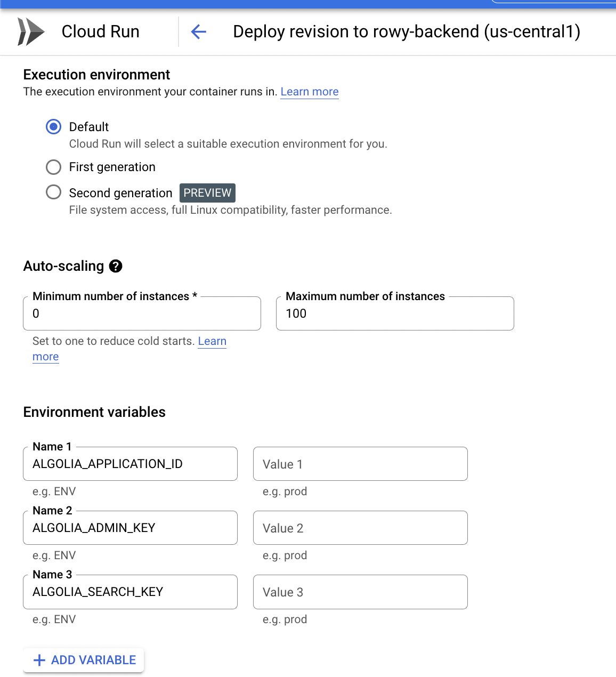Viewport: 616px width, 677px height.
Task: Click the Value 1 input field
Action: pos(360,464)
